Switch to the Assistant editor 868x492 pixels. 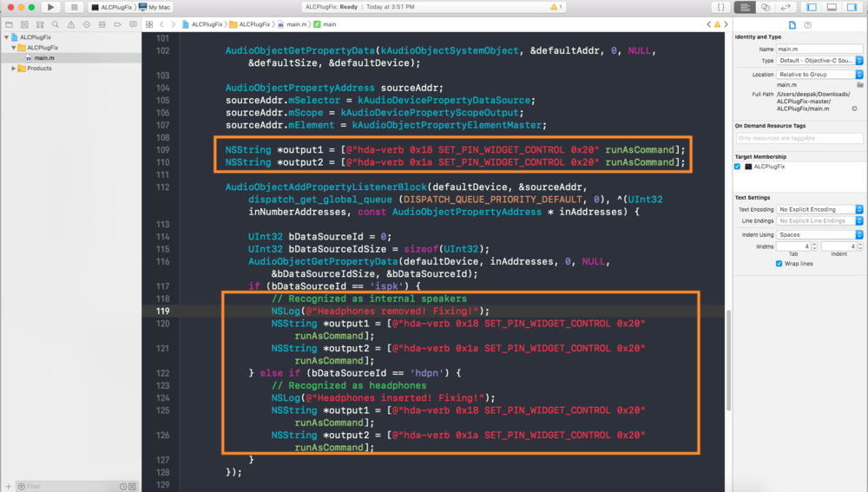(x=766, y=7)
